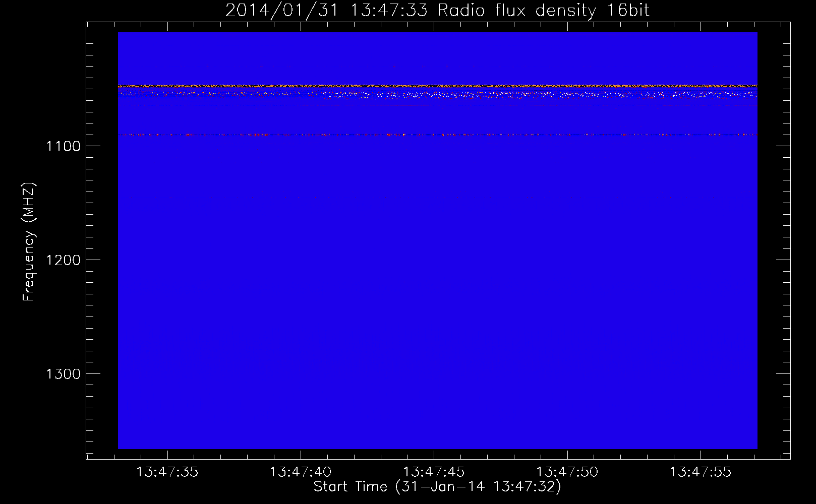
Task: Click the frequency axis label 1300
Action: coord(64,374)
